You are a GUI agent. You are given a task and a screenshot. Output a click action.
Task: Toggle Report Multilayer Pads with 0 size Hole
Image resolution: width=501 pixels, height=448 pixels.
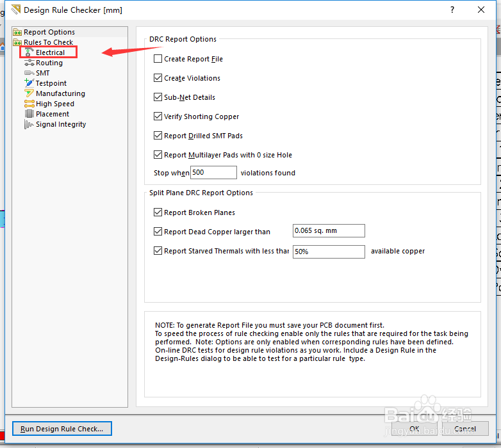click(158, 155)
